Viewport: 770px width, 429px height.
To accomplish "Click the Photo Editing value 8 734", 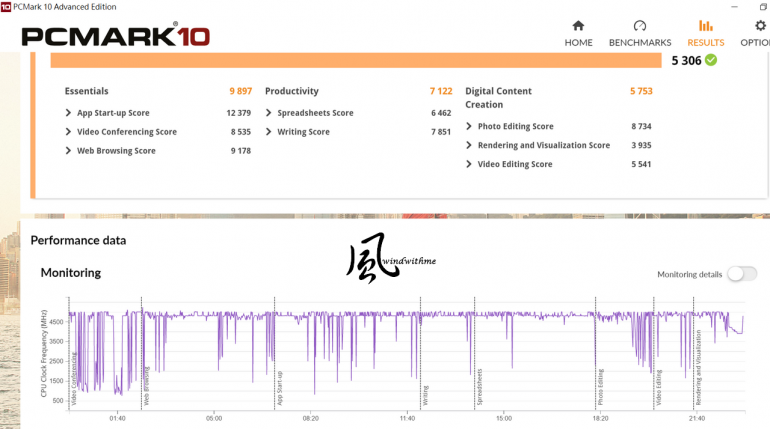I will tap(641, 126).
